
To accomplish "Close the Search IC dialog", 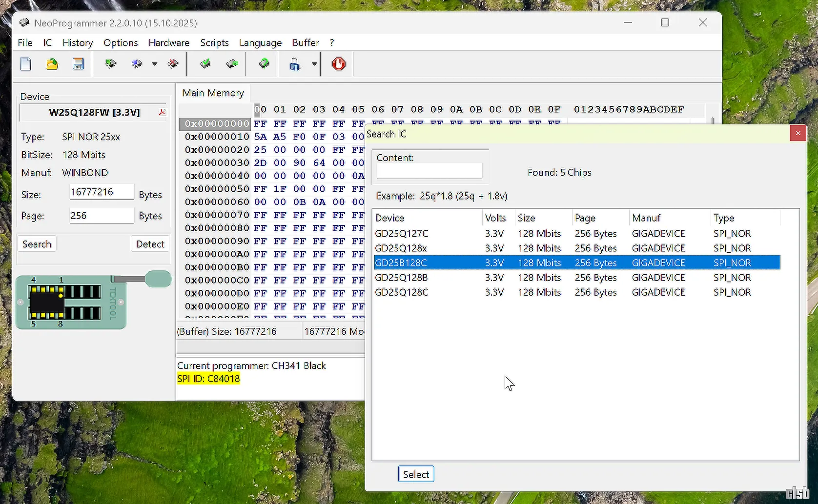I will click(798, 133).
